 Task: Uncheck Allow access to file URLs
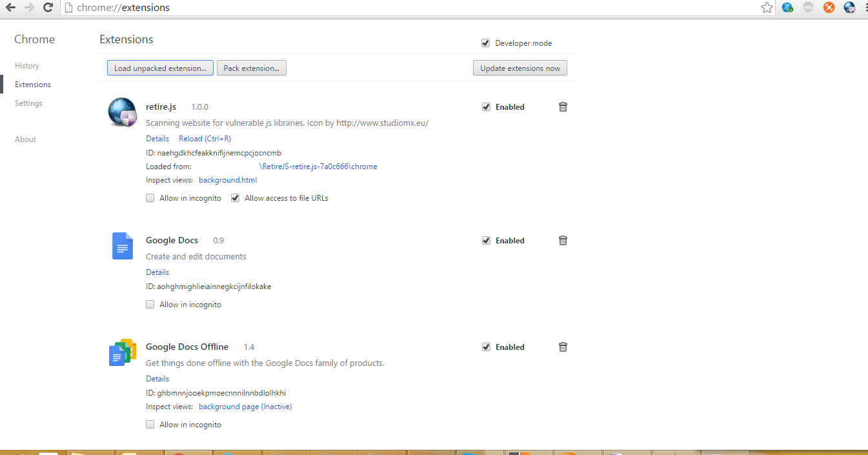(235, 197)
